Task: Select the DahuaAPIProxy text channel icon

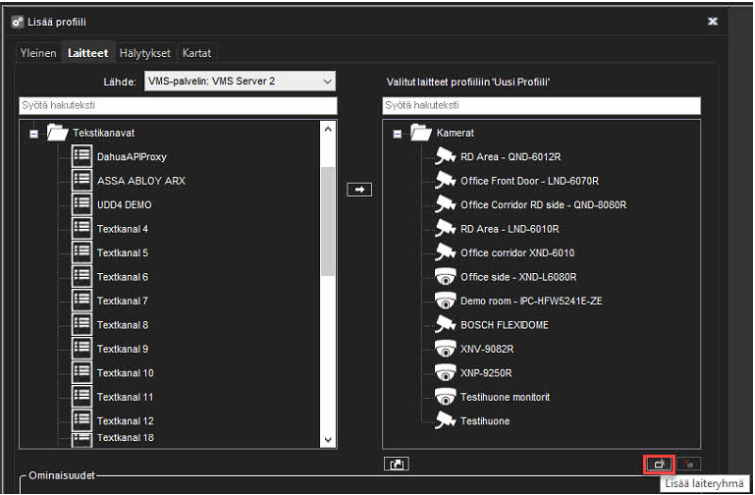Action: (x=82, y=156)
